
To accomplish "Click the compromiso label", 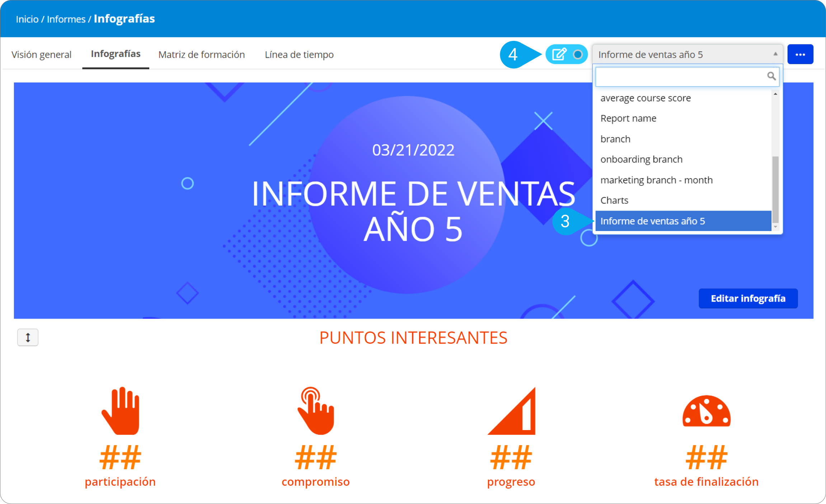I will tap(316, 482).
